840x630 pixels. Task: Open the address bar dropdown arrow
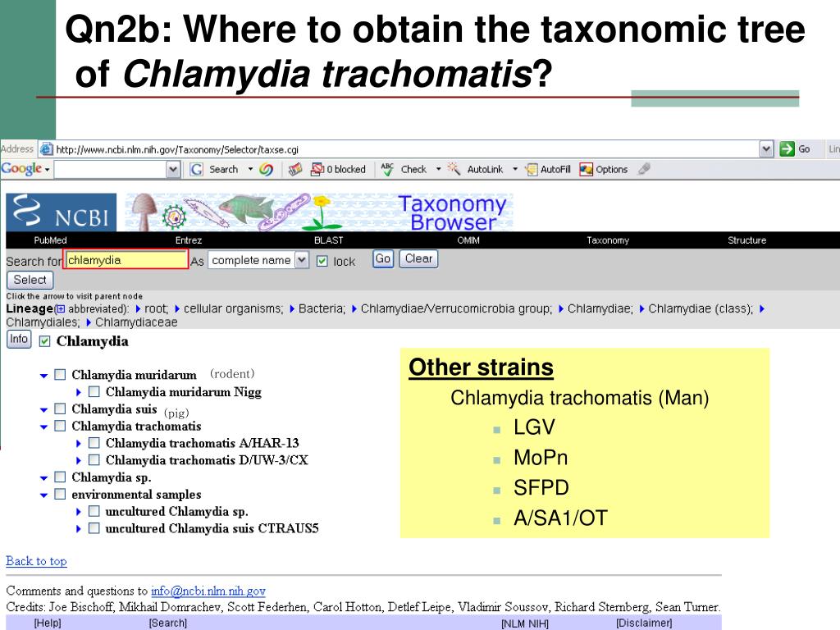[767, 149]
